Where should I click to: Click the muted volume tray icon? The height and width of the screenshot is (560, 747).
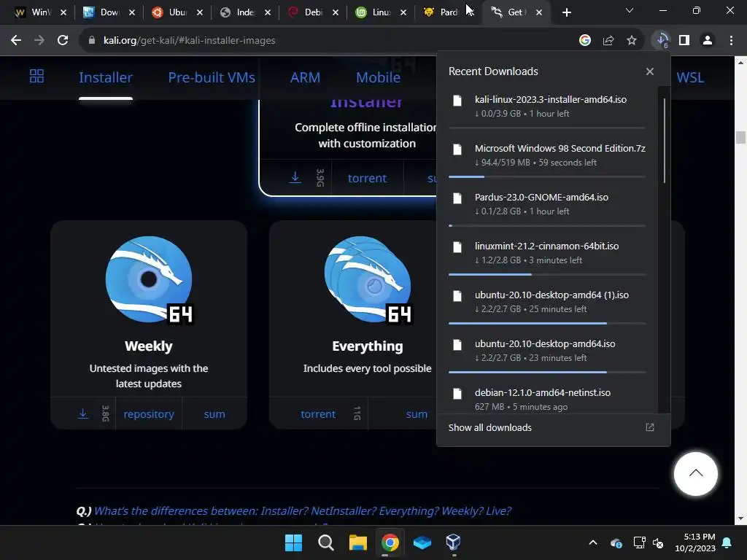coord(658,542)
